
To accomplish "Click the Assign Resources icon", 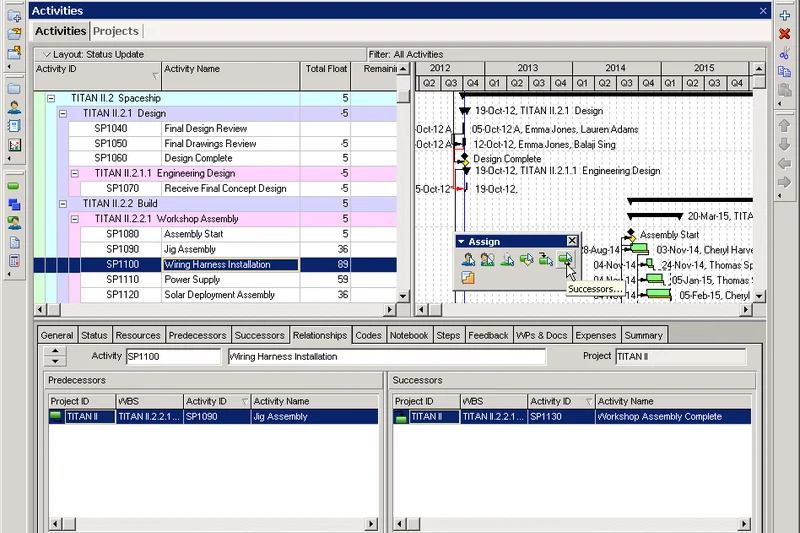I will [x=468, y=259].
